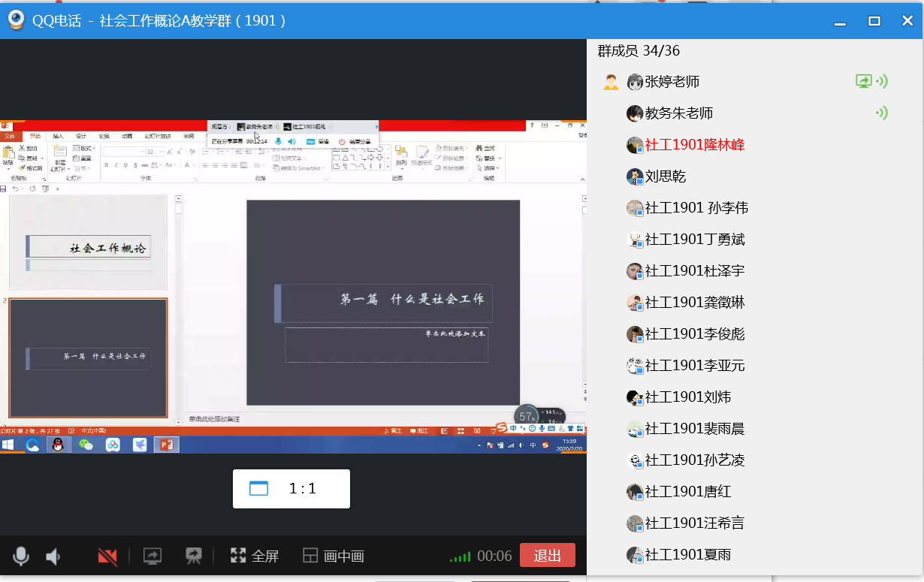924x582 pixels.
Task: Set the shared screen to 1:1 size
Action: [291, 489]
